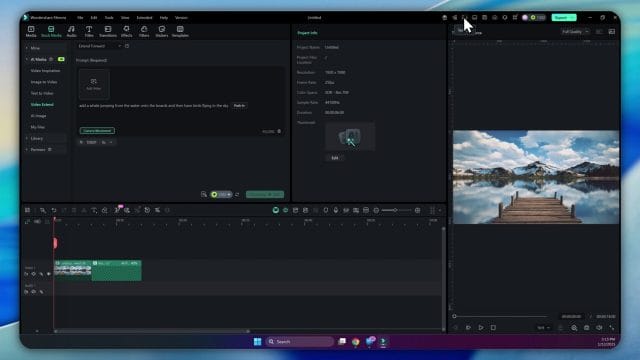Open the Effects tab
640x360 pixels.
(x=127, y=31)
